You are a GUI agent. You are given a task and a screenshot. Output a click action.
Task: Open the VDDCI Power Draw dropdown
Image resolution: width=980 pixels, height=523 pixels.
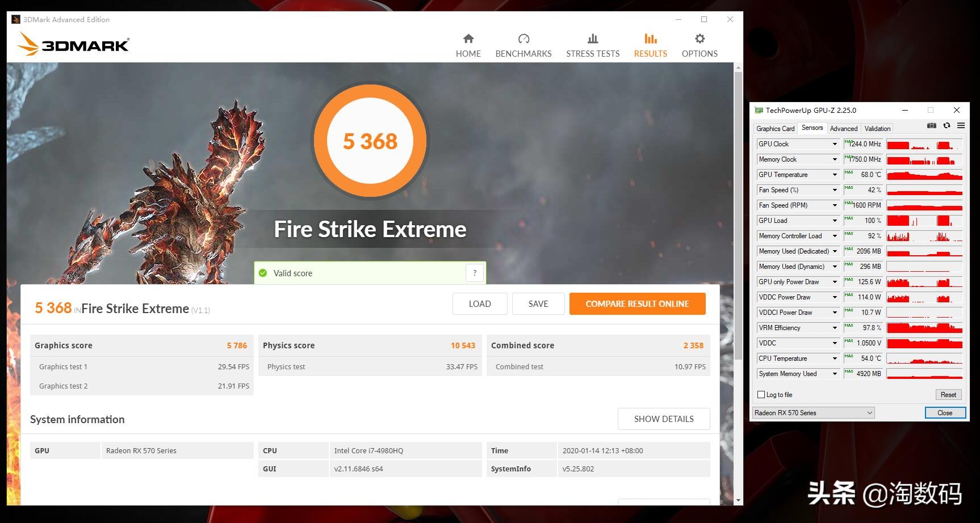pos(835,313)
